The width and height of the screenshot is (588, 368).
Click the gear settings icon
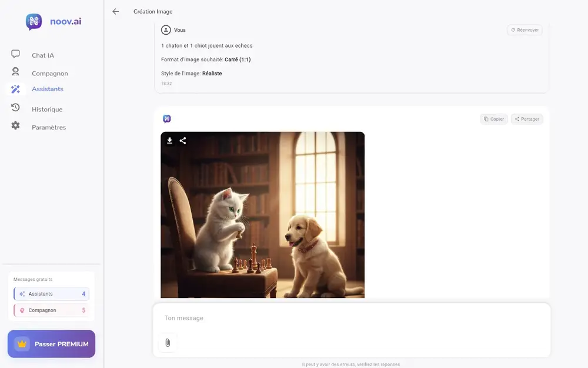tap(15, 125)
